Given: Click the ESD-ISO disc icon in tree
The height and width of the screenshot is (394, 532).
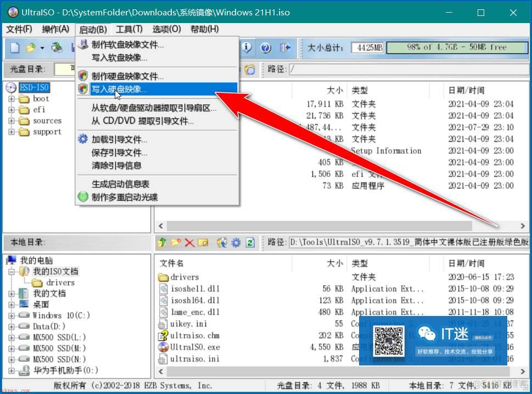Looking at the screenshot, I should [11, 87].
